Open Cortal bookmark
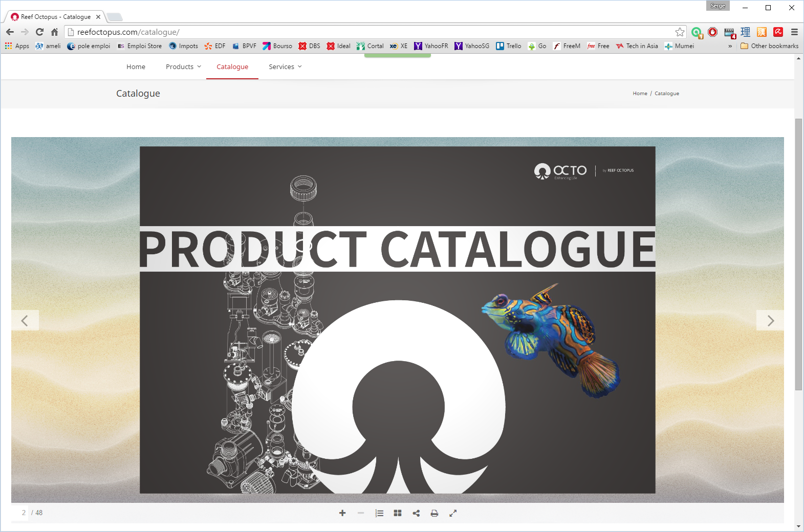The height and width of the screenshot is (532, 804). coord(370,46)
